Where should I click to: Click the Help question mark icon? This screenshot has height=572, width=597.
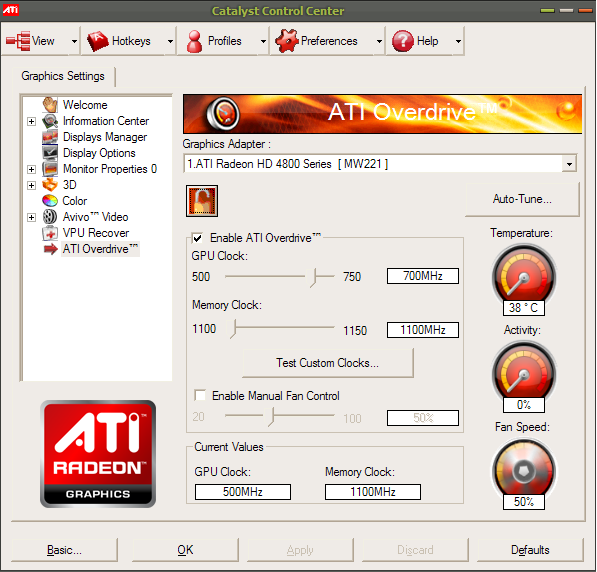(x=402, y=41)
